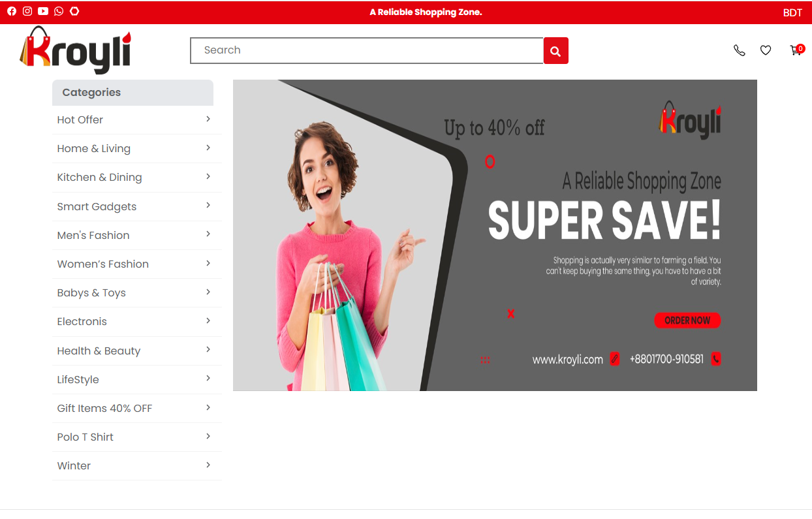The image size is (812, 519).
Task: Open the shopping cart icon
Action: tap(796, 50)
